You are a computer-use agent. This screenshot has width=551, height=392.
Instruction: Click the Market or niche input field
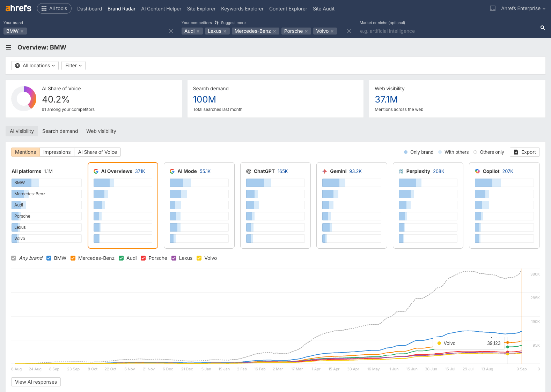point(443,31)
